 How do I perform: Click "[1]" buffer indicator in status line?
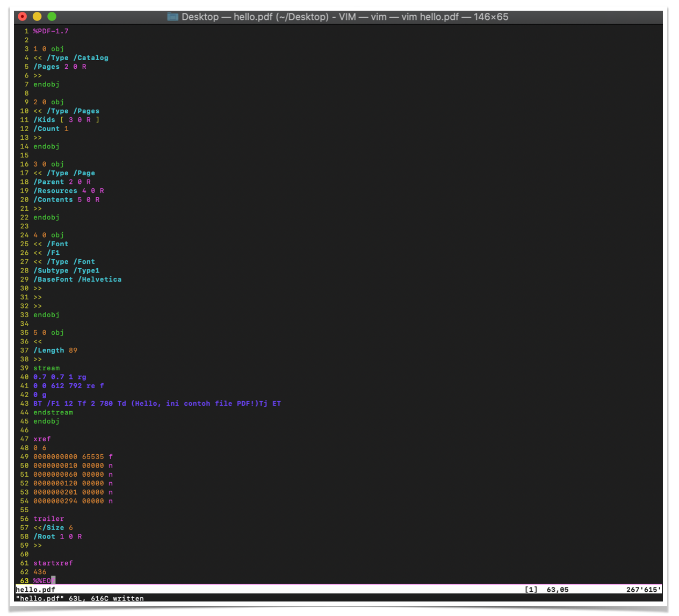pyautogui.click(x=531, y=590)
